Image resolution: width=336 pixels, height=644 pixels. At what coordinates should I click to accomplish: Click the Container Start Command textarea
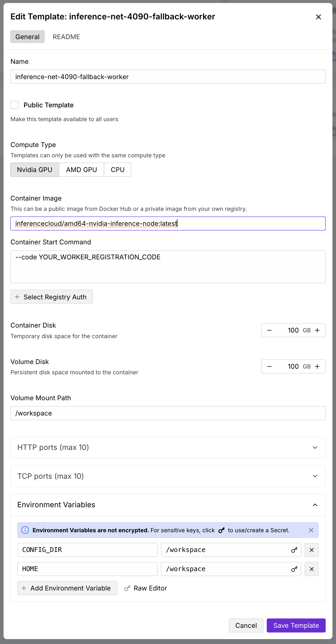coord(168,267)
